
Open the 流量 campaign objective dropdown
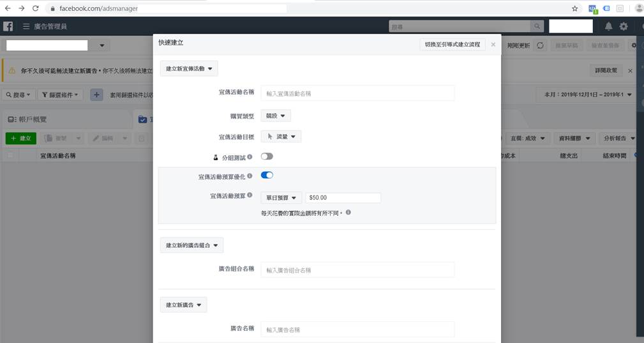tap(281, 137)
